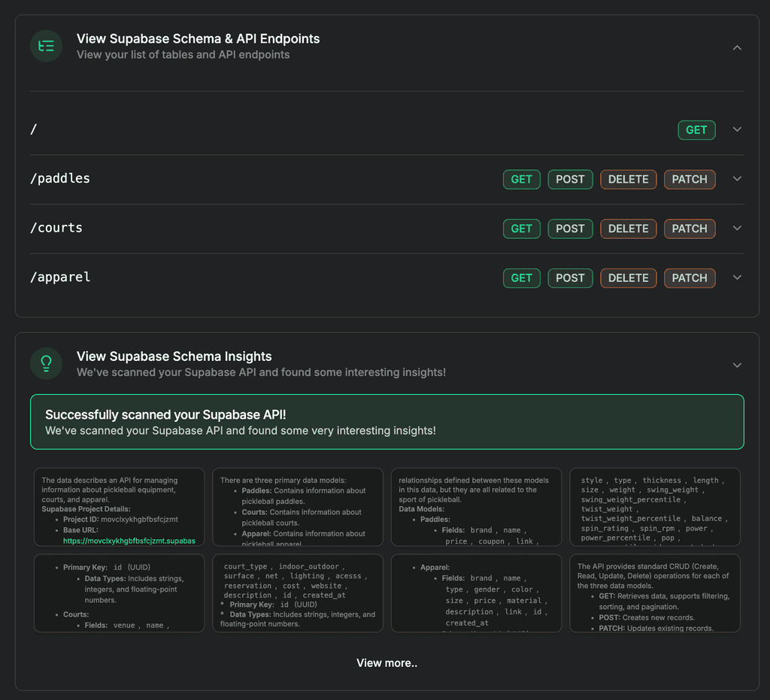Image resolution: width=770 pixels, height=700 pixels.
Task: Expand the Supabase Schema Insights section
Action: pos(737,365)
